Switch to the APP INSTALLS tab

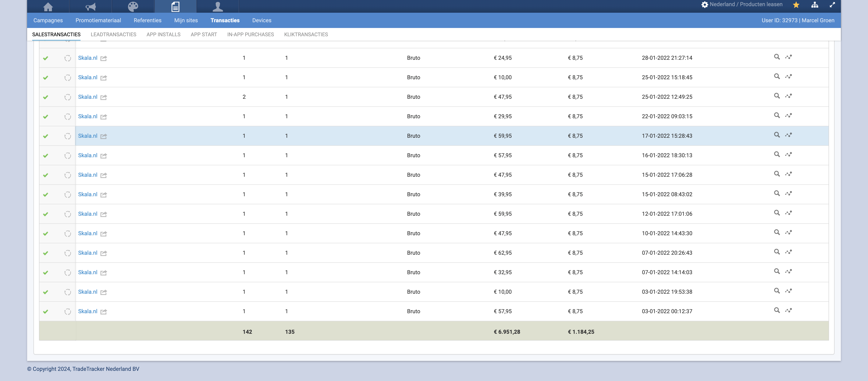tap(163, 34)
